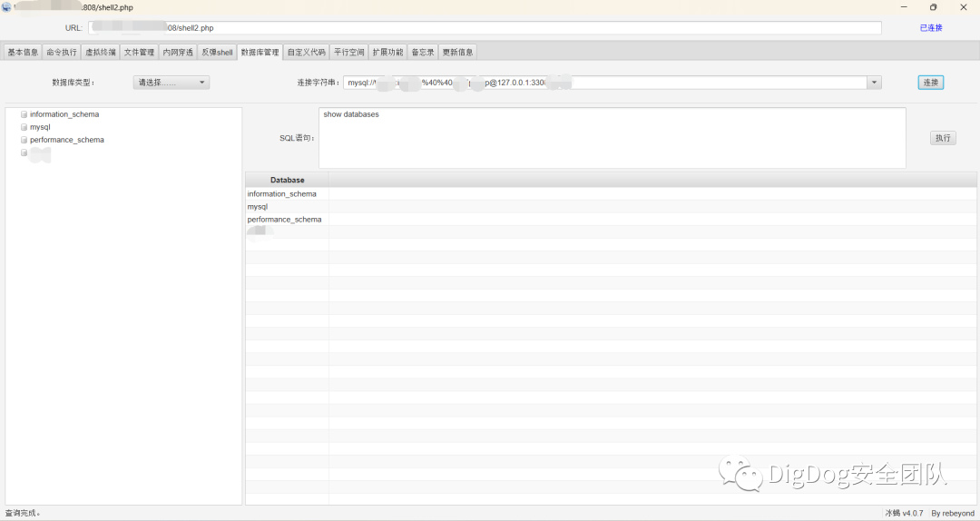
Task: Click the Database column header
Action: tap(287, 180)
